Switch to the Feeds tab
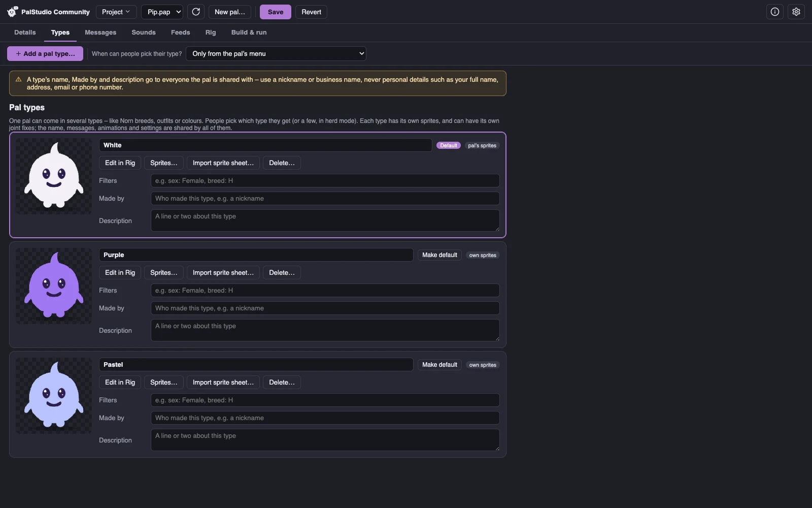This screenshot has width=812, height=508. (x=181, y=33)
